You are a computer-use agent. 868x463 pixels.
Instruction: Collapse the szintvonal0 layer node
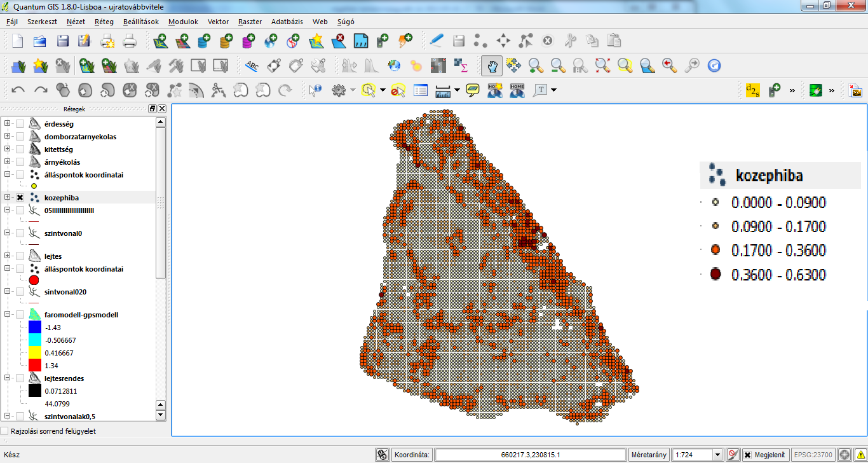click(x=7, y=233)
